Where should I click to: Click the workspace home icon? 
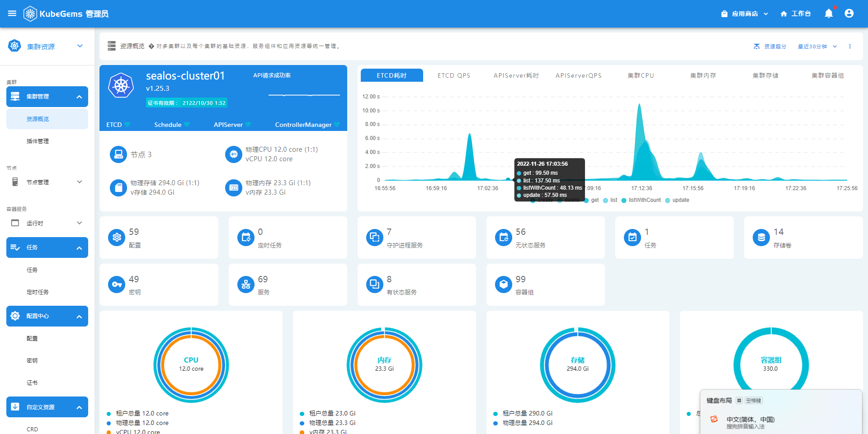(784, 14)
